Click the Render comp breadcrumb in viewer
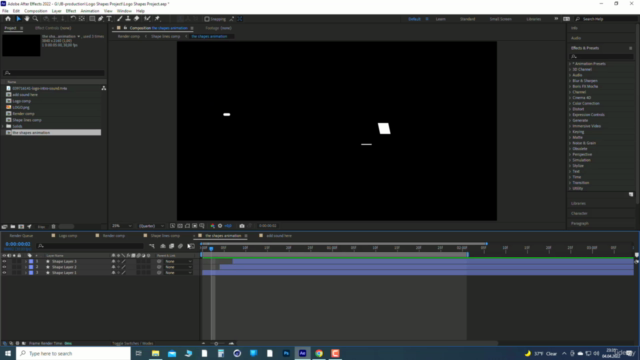The width and height of the screenshot is (640, 360). (129, 36)
